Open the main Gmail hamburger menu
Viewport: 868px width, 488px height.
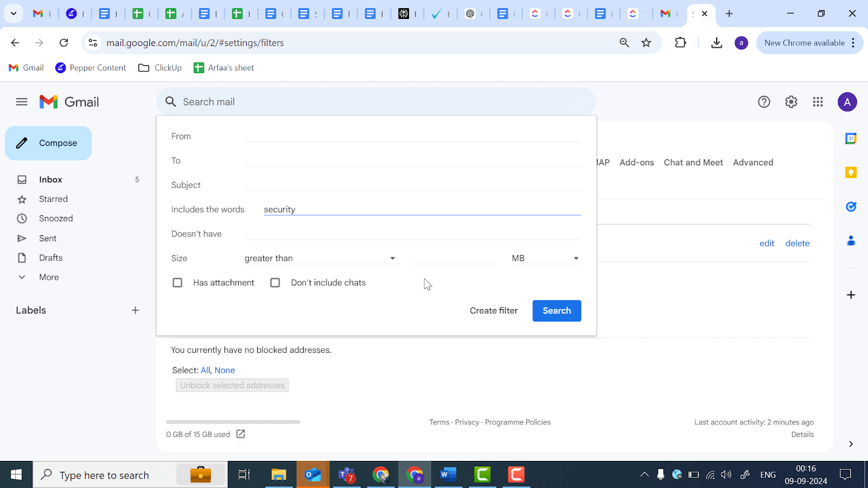[x=22, y=101]
